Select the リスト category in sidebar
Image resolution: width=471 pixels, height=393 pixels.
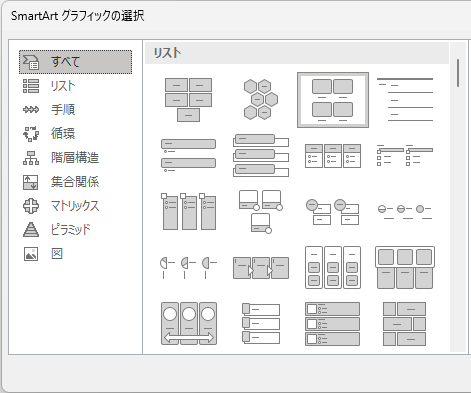tap(75, 86)
